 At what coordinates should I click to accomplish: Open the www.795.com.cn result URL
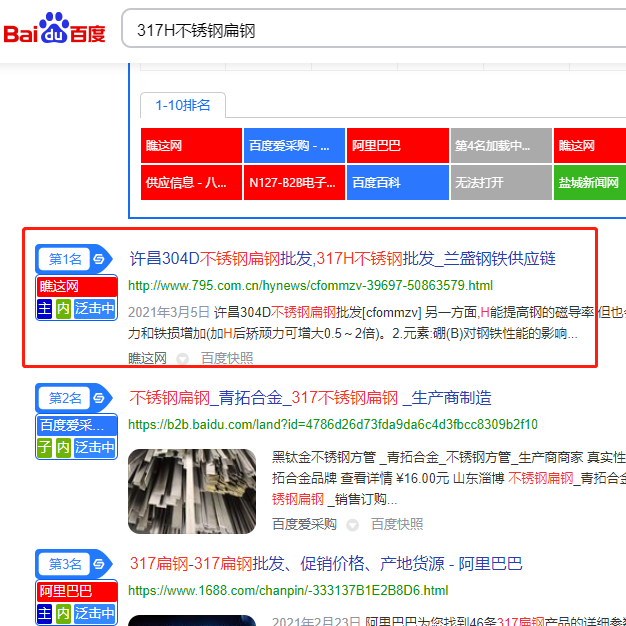coord(310,285)
